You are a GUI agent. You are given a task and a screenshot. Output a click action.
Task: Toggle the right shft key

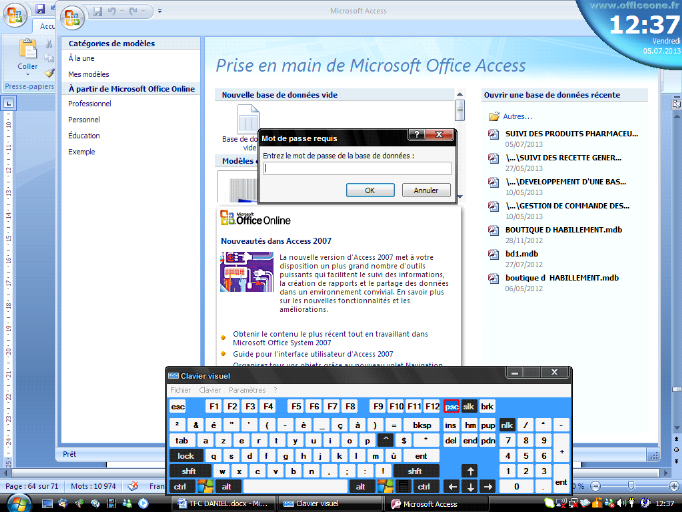click(x=415, y=471)
